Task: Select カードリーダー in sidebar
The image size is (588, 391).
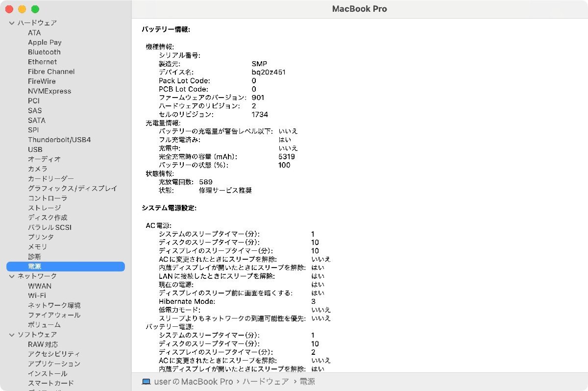Action: pos(51,179)
